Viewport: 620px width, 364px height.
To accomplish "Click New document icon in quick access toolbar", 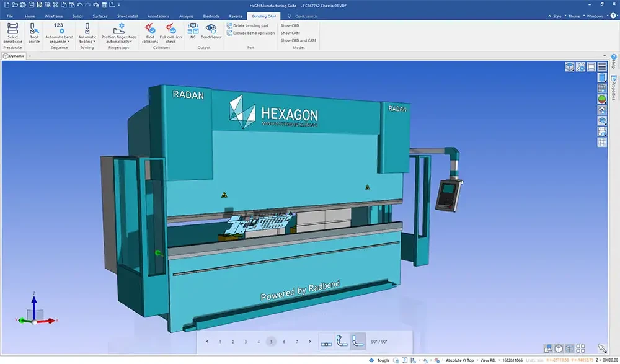I will [x=7, y=5].
